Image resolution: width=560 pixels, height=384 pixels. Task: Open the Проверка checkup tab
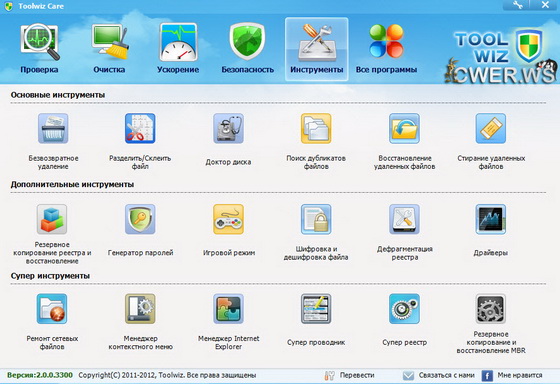point(39,48)
